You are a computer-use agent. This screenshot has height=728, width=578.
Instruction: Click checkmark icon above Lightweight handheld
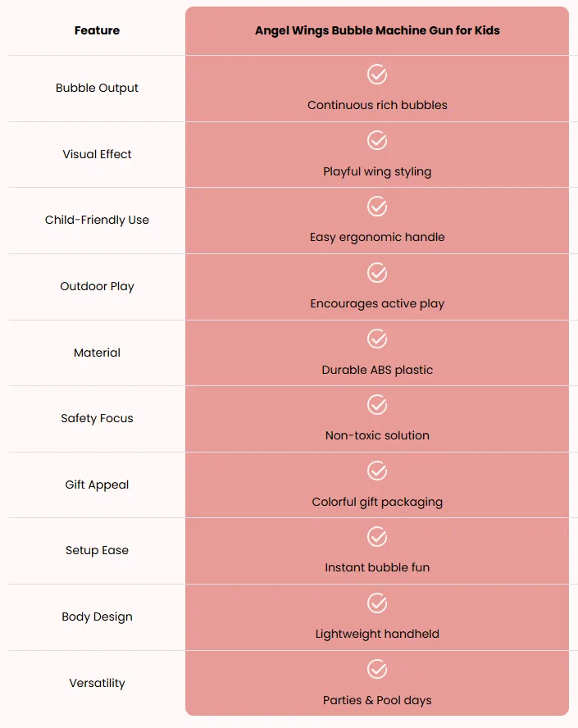click(x=377, y=603)
